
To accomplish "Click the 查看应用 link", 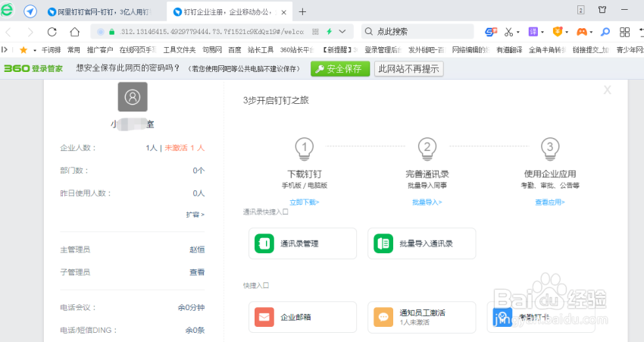I will [x=550, y=202].
